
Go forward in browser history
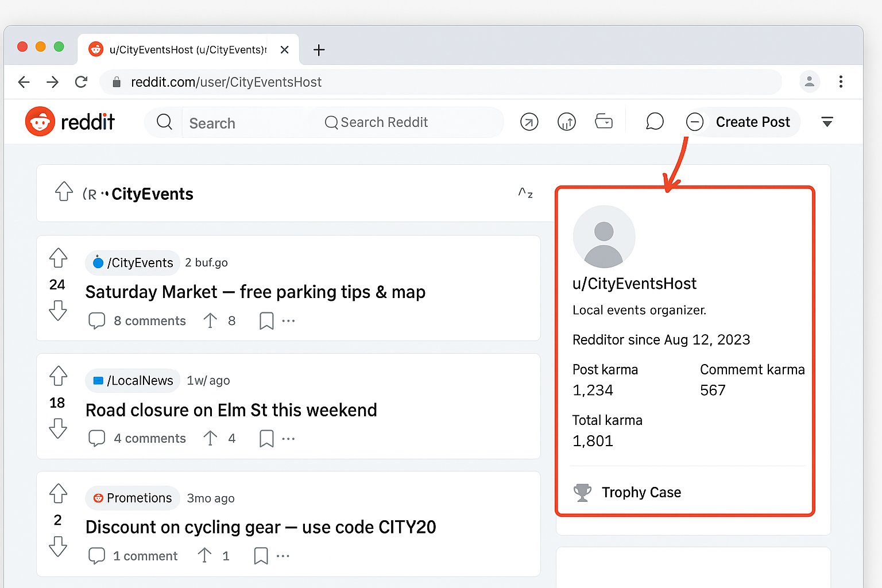[x=52, y=82]
